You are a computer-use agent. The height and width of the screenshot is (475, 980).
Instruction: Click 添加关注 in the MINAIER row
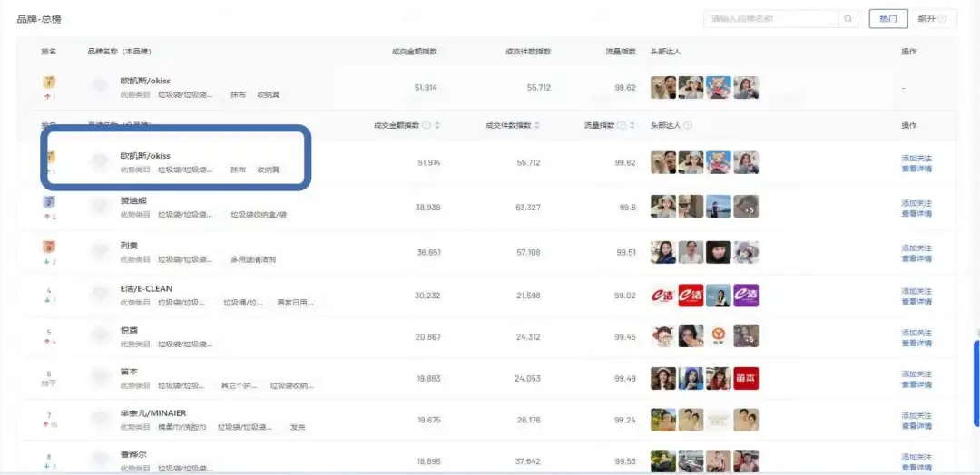[x=916, y=416]
